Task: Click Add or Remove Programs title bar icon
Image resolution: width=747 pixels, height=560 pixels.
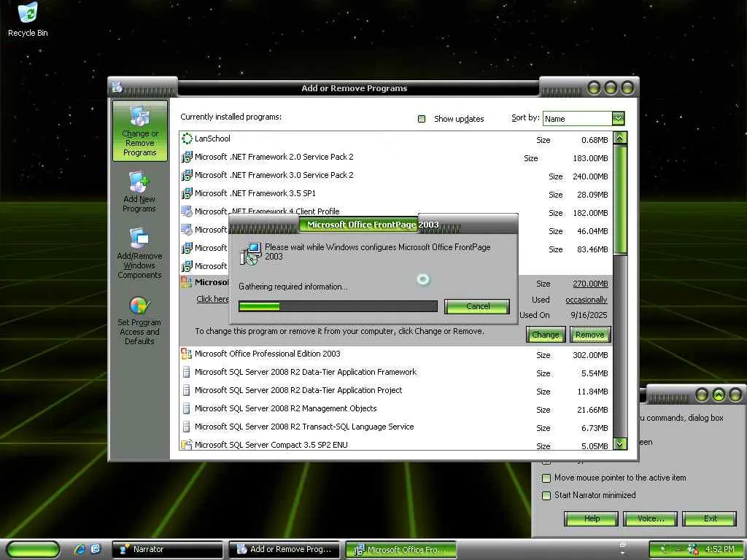Action: [117, 87]
